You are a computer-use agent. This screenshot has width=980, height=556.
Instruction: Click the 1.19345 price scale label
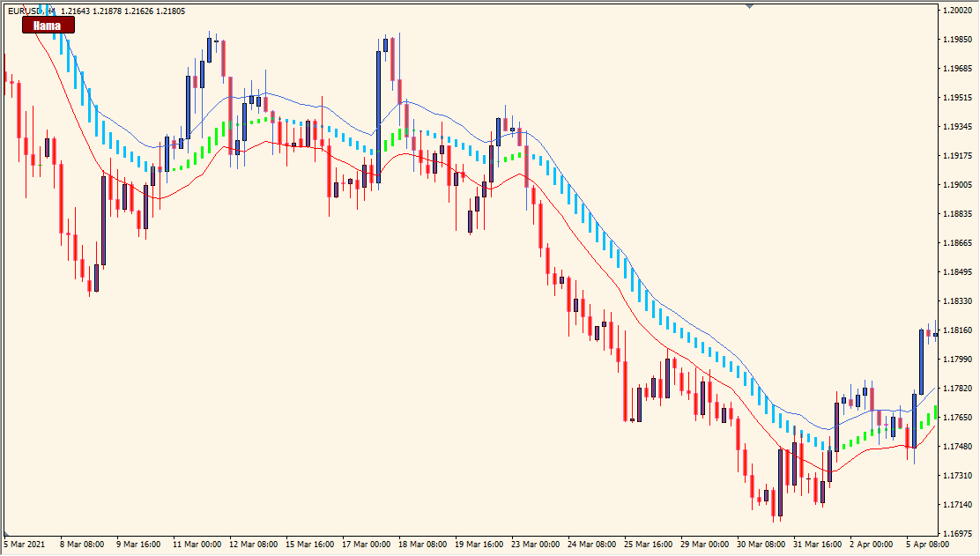point(957,126)
